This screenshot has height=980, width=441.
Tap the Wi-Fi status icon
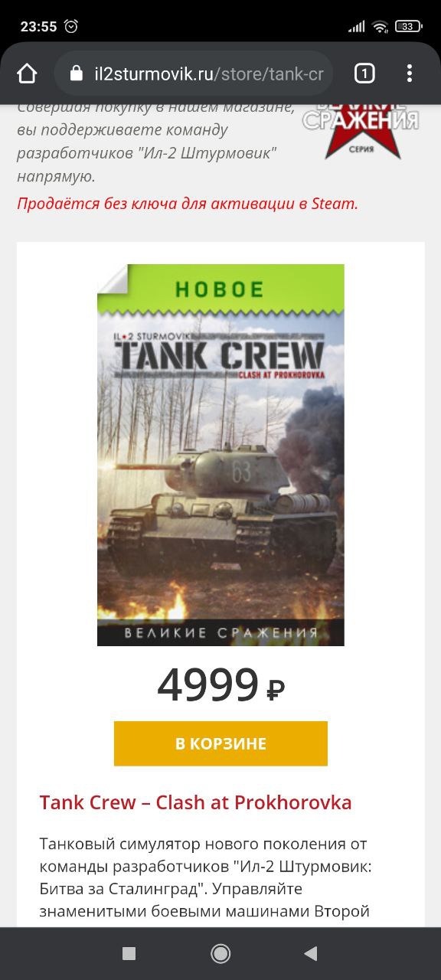(380, 26)
